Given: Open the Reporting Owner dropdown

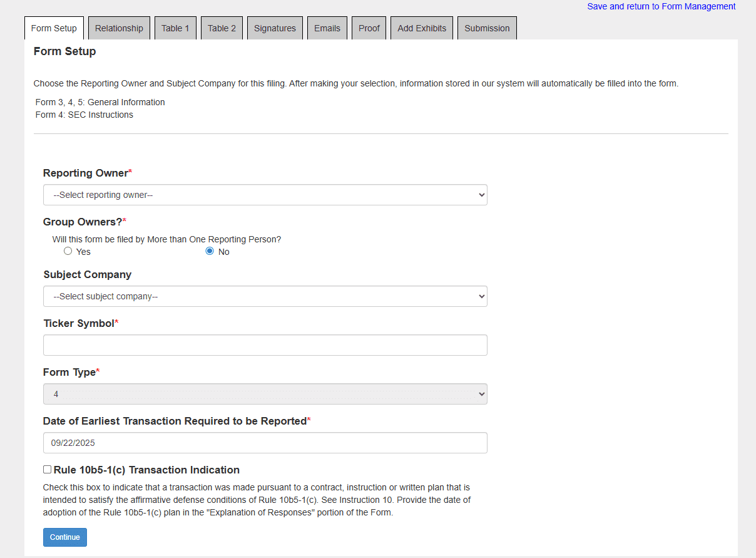Looking at the screenshot, I should [x=265, y=195].
